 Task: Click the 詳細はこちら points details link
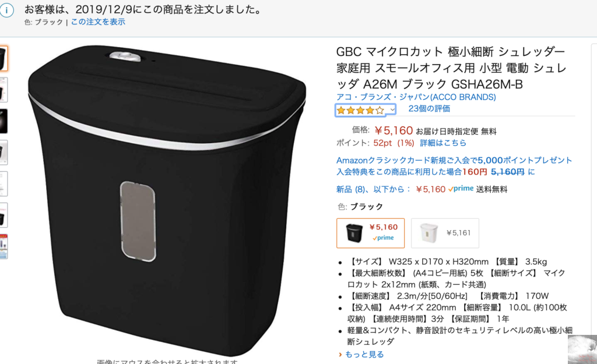click(x=443, y=143)
